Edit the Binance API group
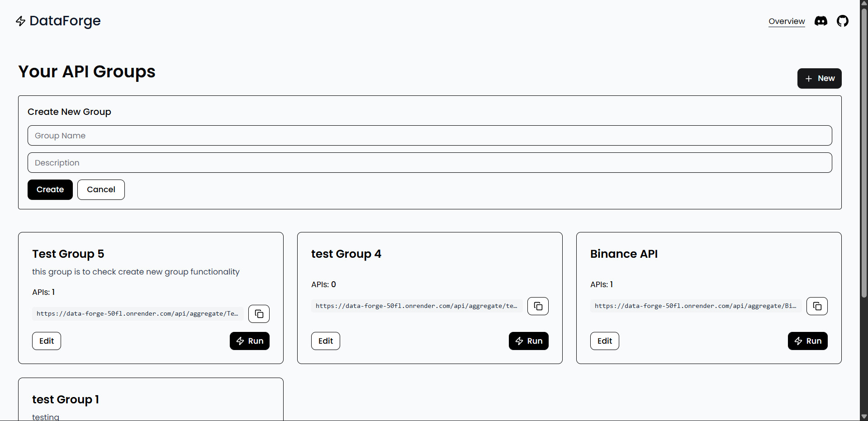Viewport: 868px width, 421px height. pyautogui.click(x=604, y=341)
